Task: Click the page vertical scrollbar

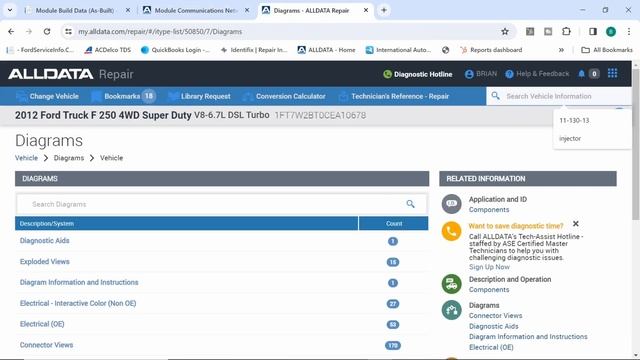Action: click(x=636, y=145)
